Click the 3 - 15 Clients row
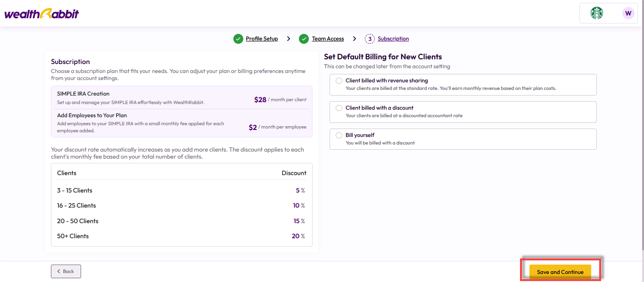The image size is (644, 282). click(182, 191)
